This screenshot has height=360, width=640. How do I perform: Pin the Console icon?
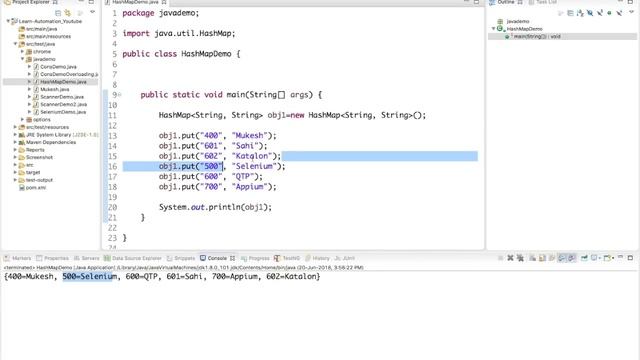[x=584, y=258]
